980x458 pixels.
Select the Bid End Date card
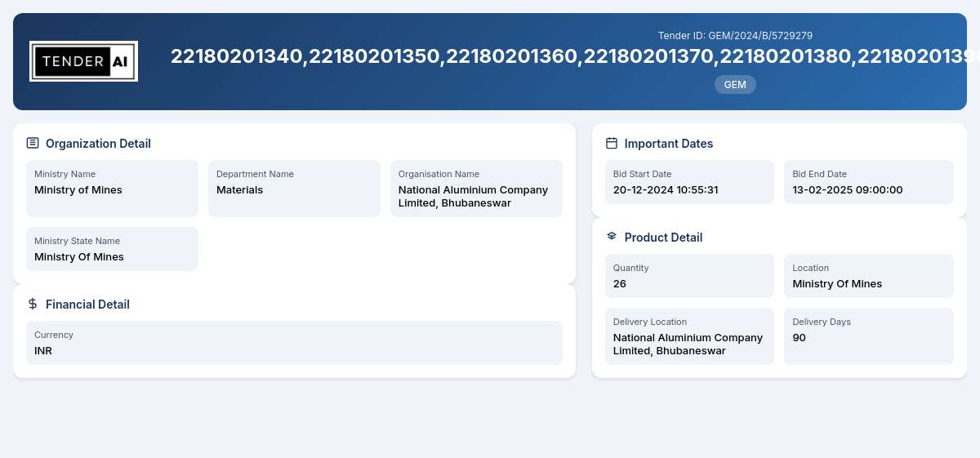coord(869,182)
